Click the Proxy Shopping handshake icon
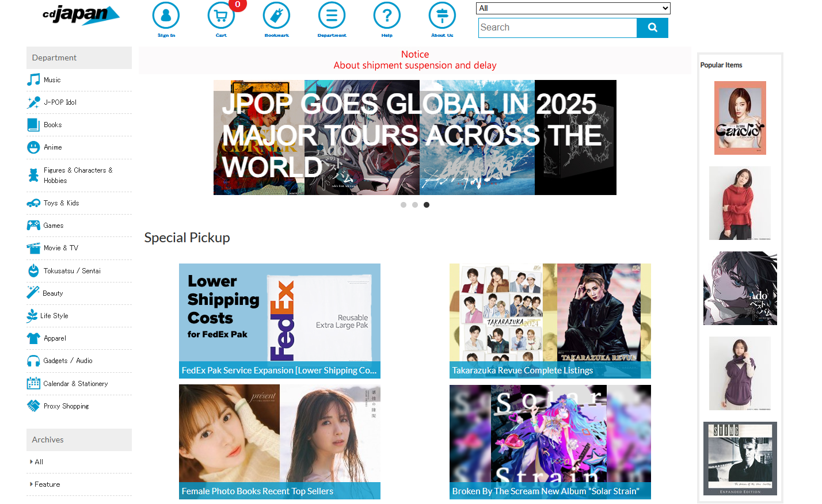The image size is (822, 504). pyautogui.click(x=34, y=406)
